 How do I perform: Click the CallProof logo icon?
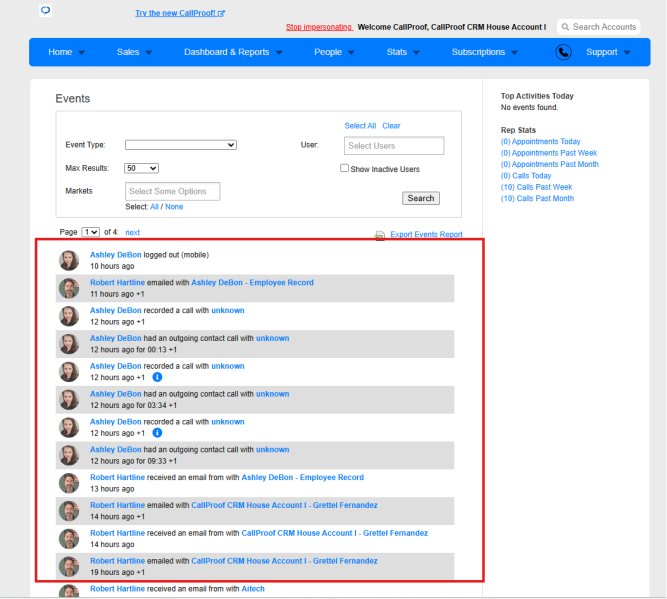coord(46,10)
